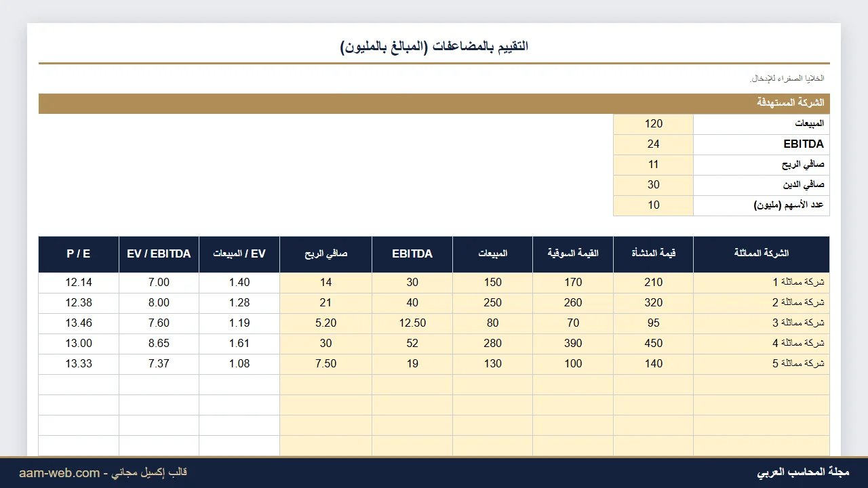Select the EBITDA cell showing 12.50
The height and width of the screenshot is (488, 868).
[412, 323]
